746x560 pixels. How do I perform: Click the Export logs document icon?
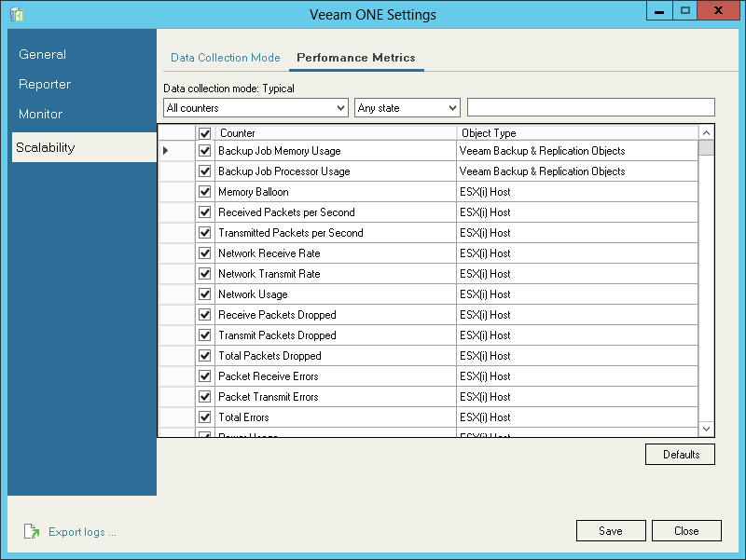pyautogui.click(x=32, y=531)
